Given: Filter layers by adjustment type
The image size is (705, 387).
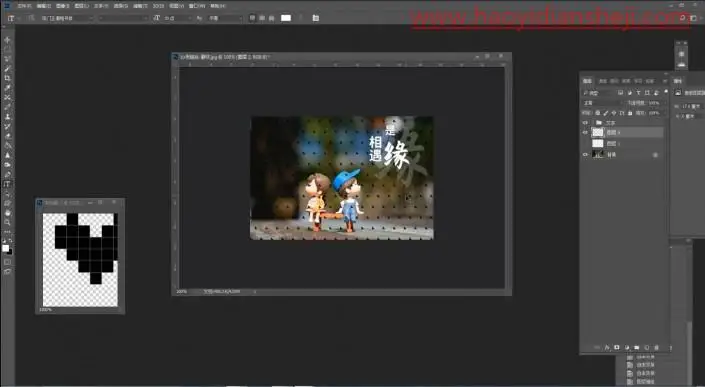Looking at the screenshot, I should (x=629, y=93).
